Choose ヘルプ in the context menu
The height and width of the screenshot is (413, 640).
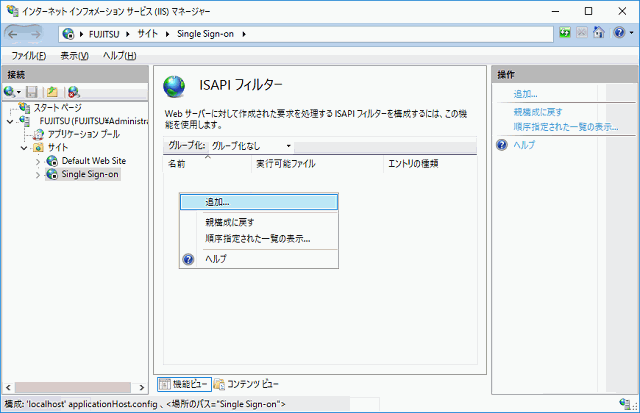[259, 259]
